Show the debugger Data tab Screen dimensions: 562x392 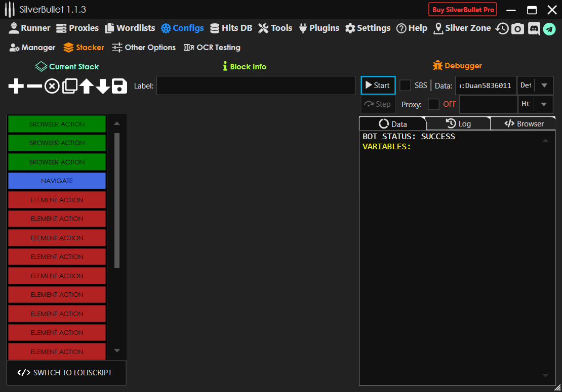tap(393, 124)
